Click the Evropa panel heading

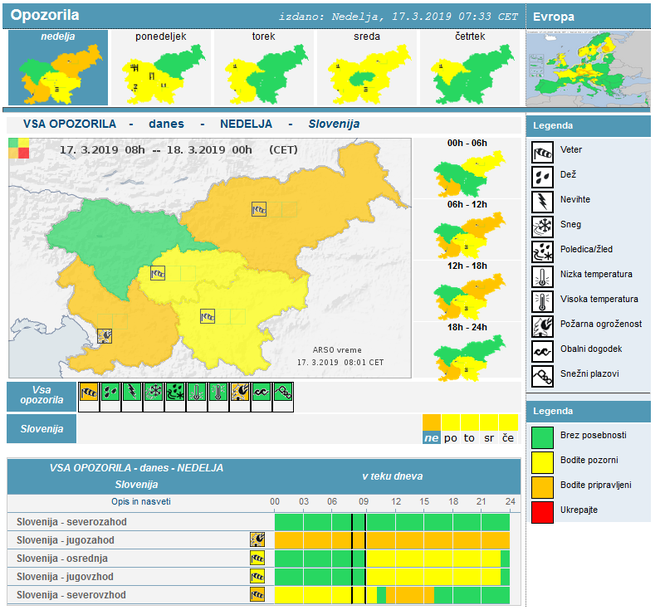554,17
